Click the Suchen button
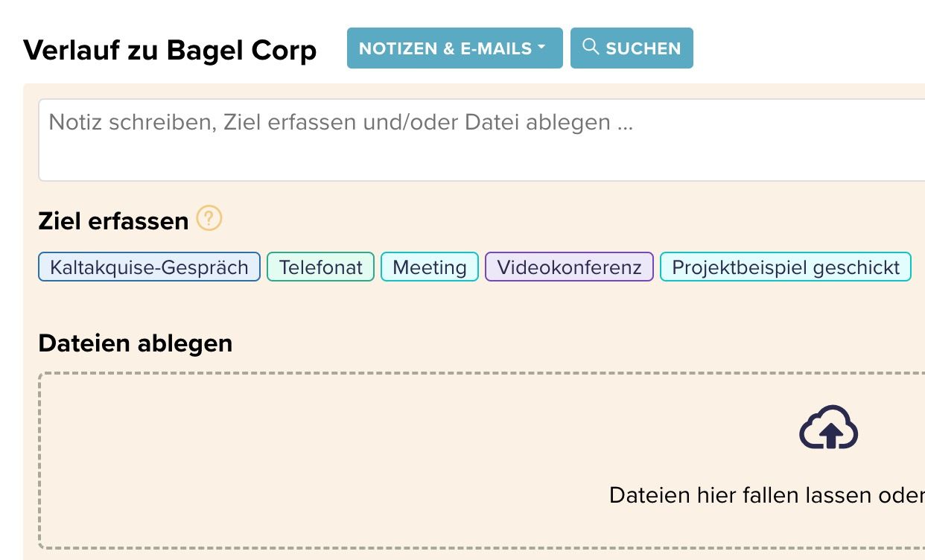 click(x=632, y=47)
